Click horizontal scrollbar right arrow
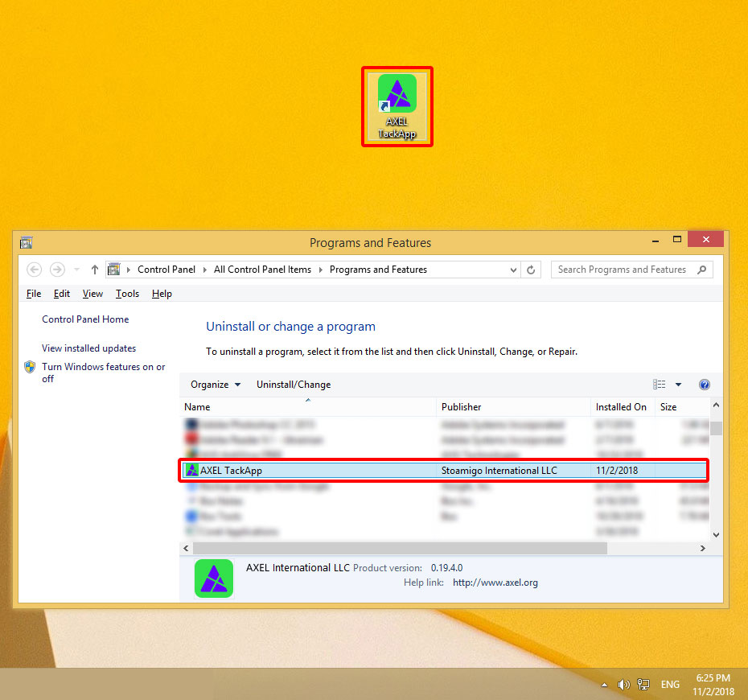This screenshot has height=700, width=748. tap(703, 548)
